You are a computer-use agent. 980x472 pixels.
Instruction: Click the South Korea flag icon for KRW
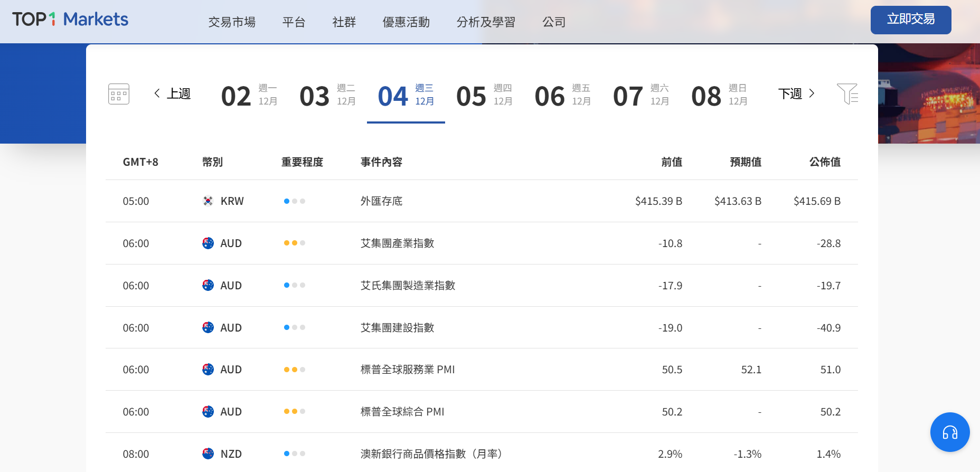point(208,201)
